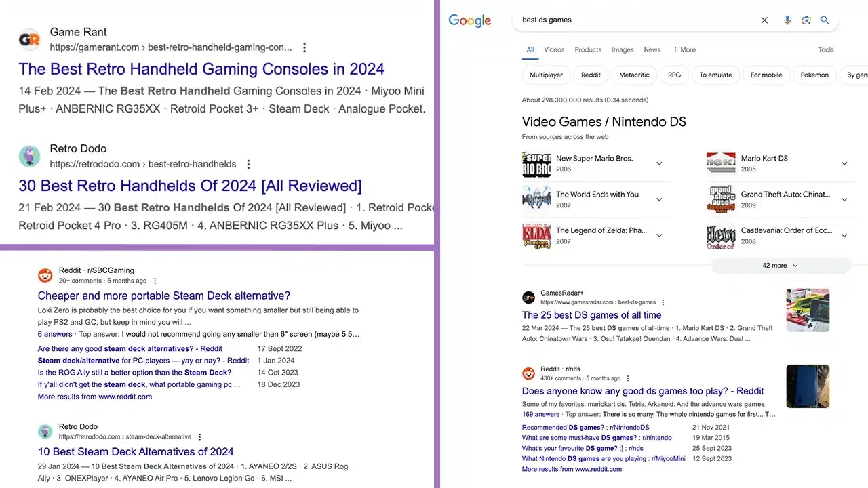Click More results from www.reddit.com under Steam Deck
868x488 pixels.
click(x=95, y=396)
